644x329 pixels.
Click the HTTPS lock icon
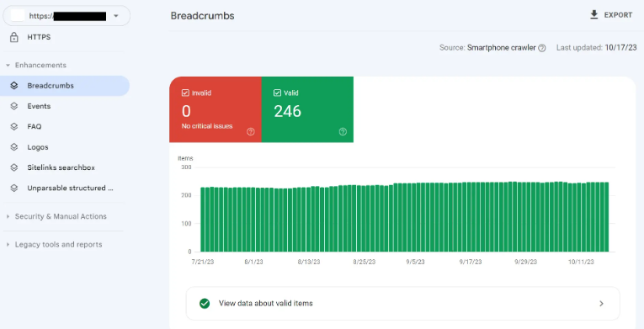[14, 37]
